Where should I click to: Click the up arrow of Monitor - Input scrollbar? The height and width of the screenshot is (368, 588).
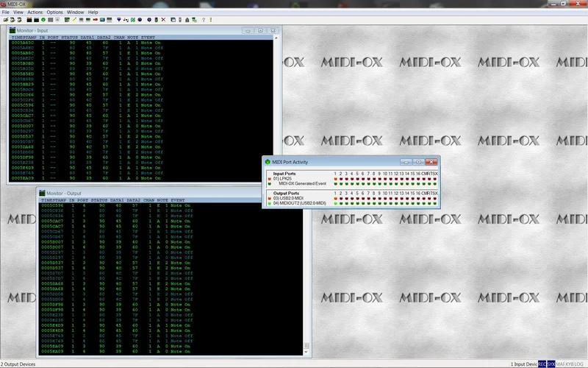tap(276, 38)
